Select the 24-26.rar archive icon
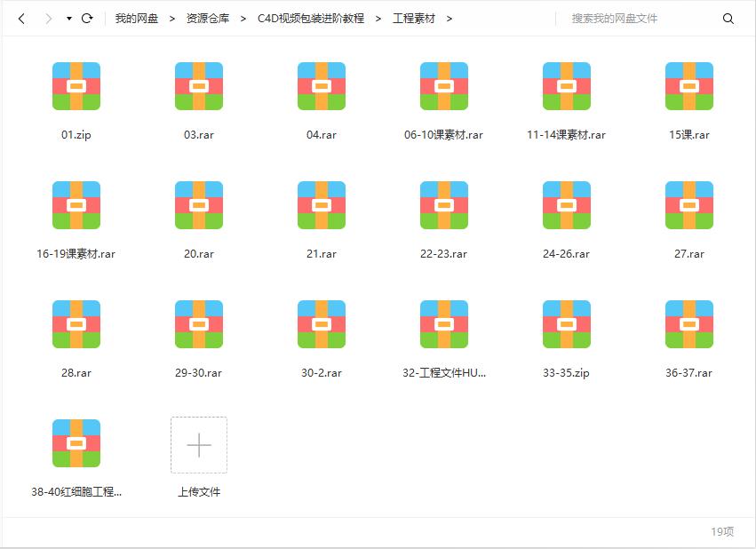Image resolution: width=756 pixels, height=549 pixels. click(567, 205)
